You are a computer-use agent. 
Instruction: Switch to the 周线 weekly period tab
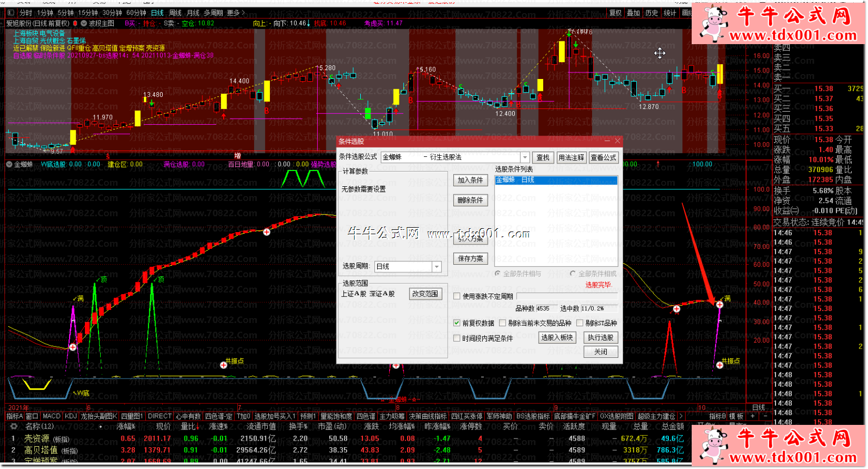(x=175, y=13)
